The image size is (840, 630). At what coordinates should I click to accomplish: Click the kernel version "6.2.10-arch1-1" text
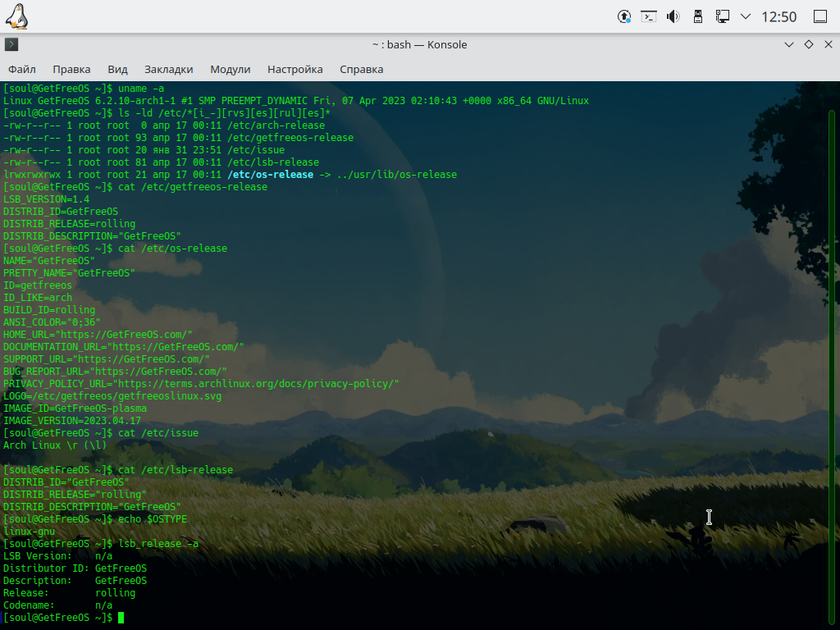(135, 101)
